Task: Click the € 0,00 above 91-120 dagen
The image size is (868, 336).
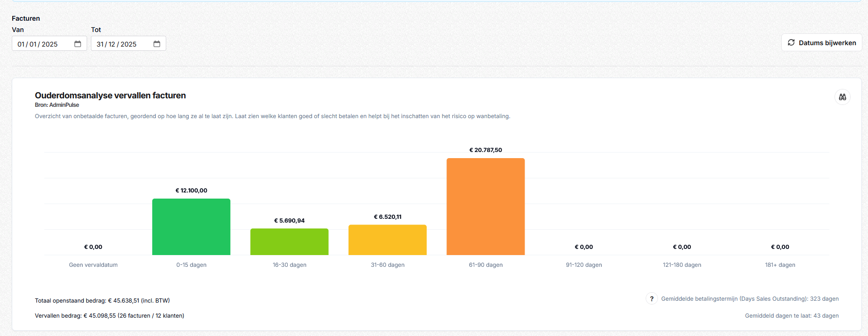Action: click(584, 247)
